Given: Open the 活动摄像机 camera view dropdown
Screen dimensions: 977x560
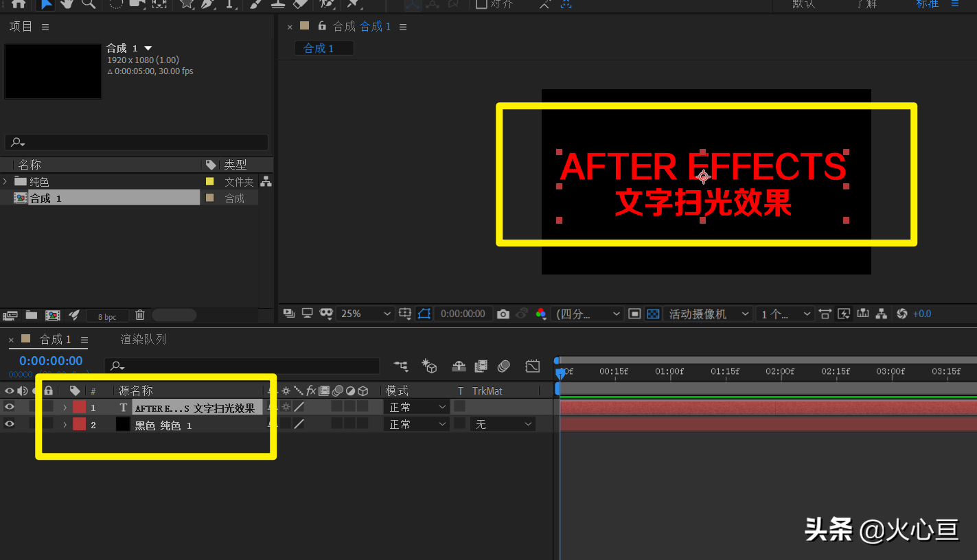Looking at the screenshot, I should (708, 314).
